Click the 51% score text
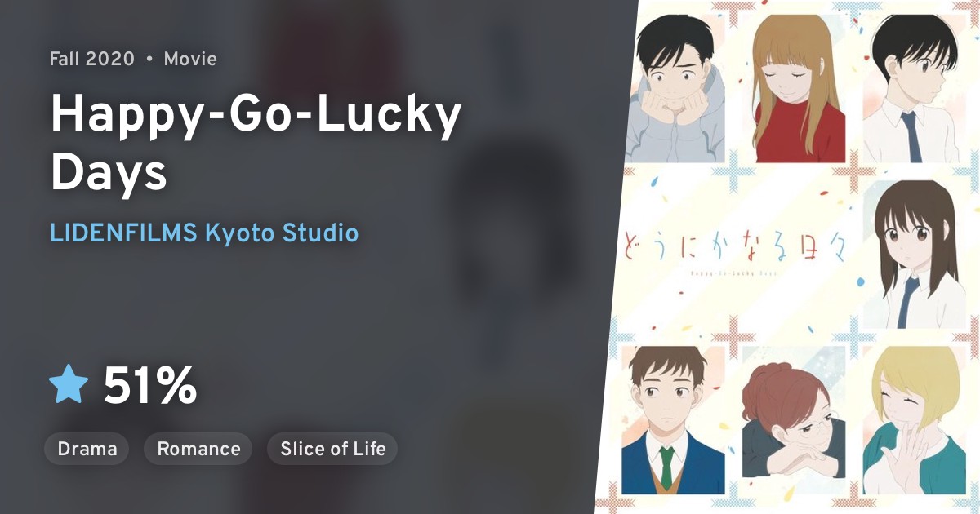980x514 pixels. click(x=150, y=385)
